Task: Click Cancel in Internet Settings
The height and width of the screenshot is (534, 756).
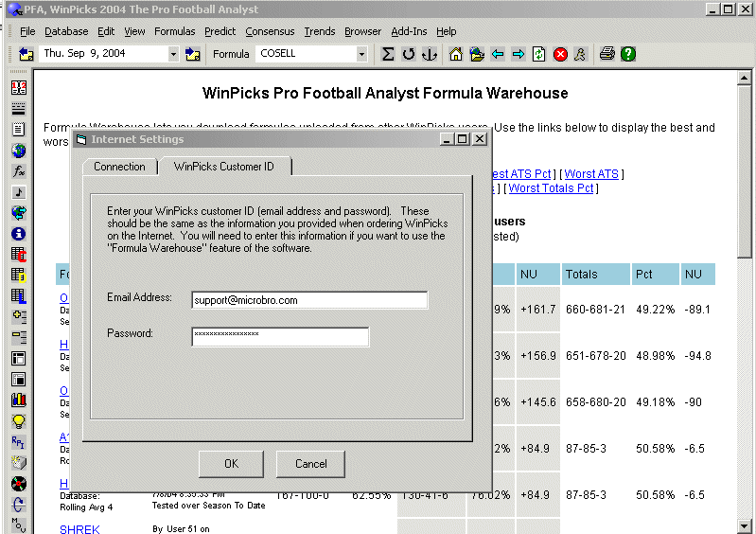Action: (310, 464)
